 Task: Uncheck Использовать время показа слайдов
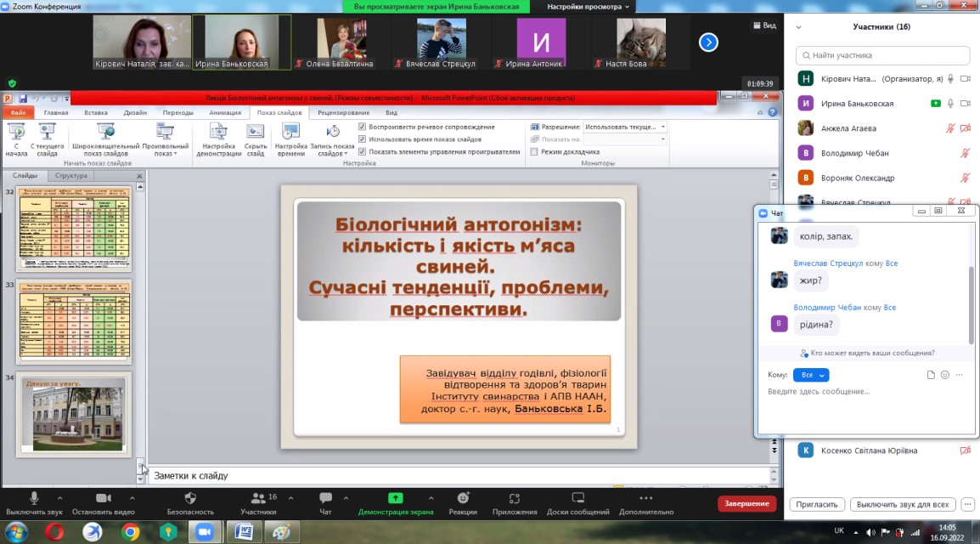click(x=363, y=139)
